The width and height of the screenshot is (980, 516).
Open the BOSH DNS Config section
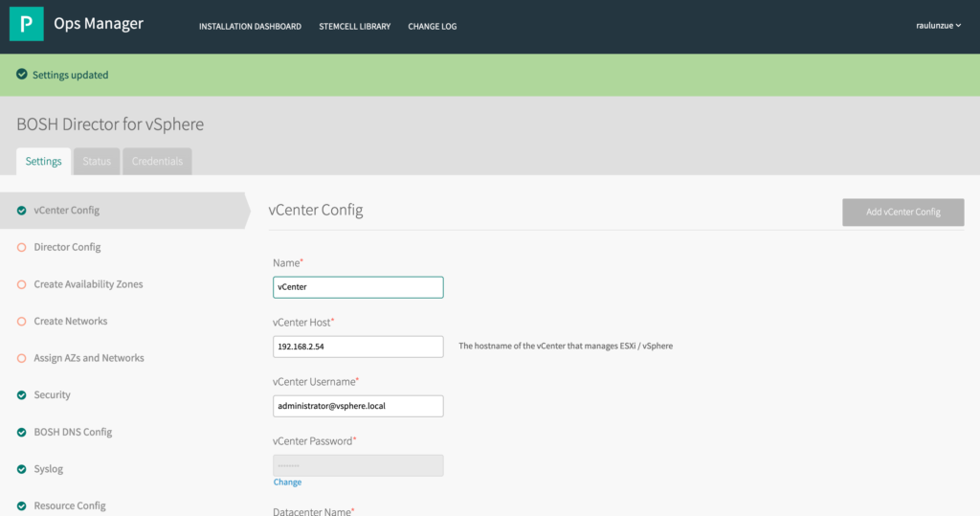point(73,432)
